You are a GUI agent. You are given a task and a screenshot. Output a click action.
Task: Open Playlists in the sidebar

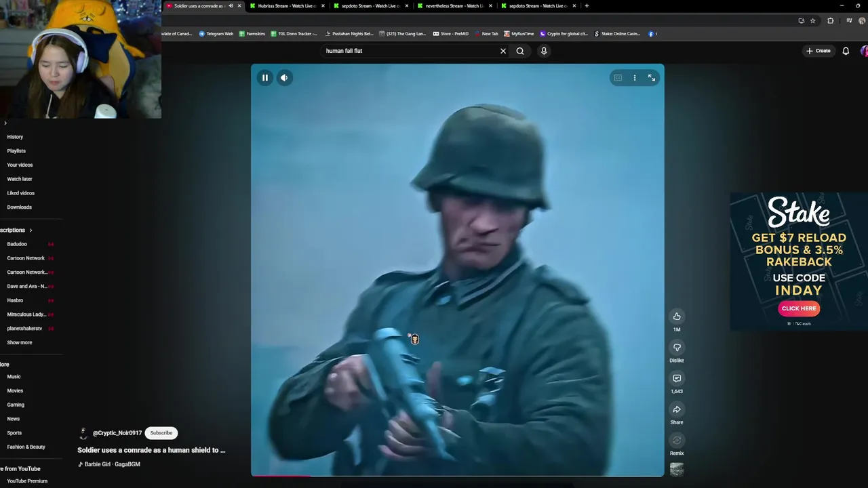pyautogui.click(x=16, y=151)
